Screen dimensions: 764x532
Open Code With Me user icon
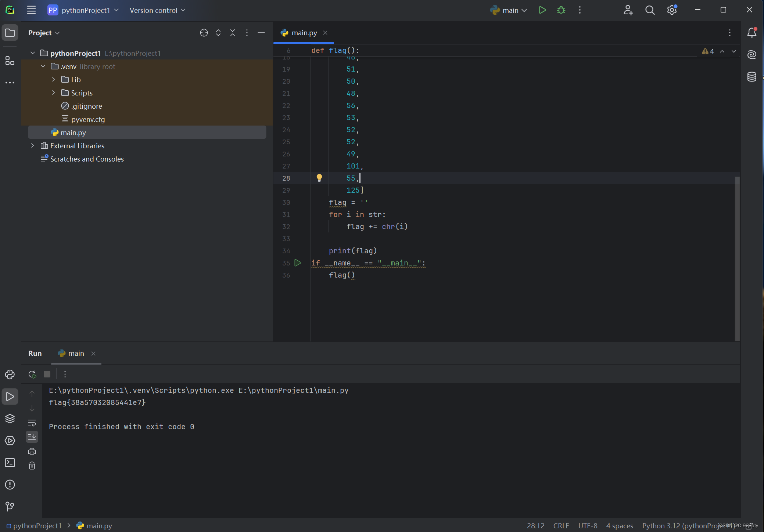(x=628, y=10)
